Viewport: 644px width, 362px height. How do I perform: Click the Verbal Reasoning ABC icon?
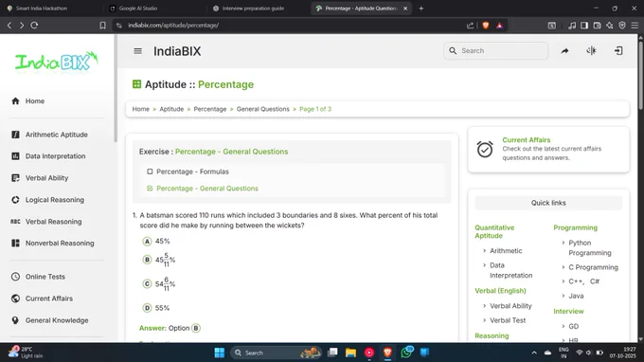click(15, 222)
